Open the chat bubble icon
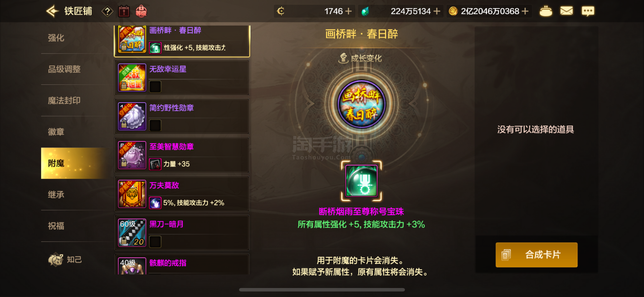Screen dimensions: 644x297 [588, 12]
